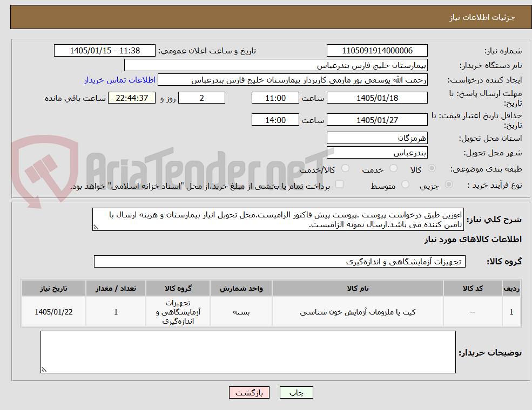Click the need date cell 1405/01/22
Screen dimensions: 532x410
click(53, 312)
